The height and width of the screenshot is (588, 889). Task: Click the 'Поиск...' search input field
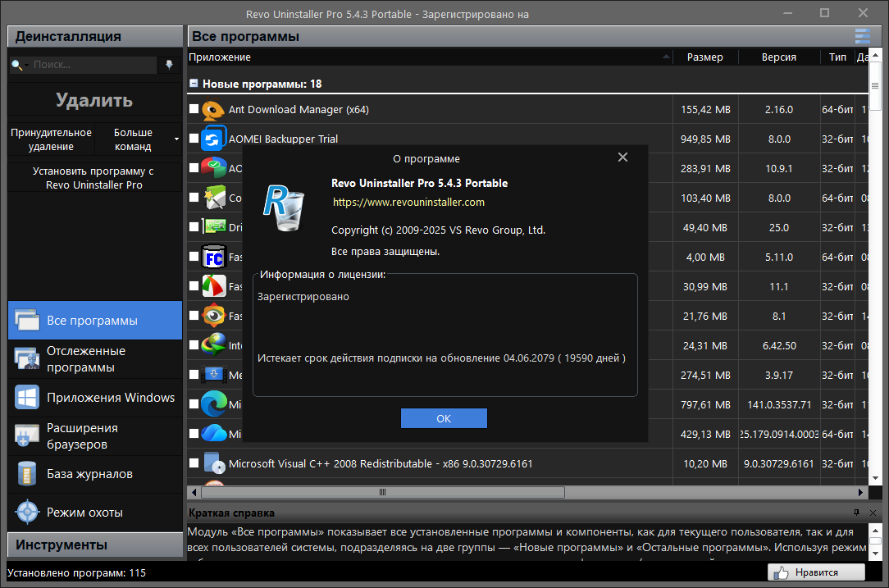coord(92,65)
